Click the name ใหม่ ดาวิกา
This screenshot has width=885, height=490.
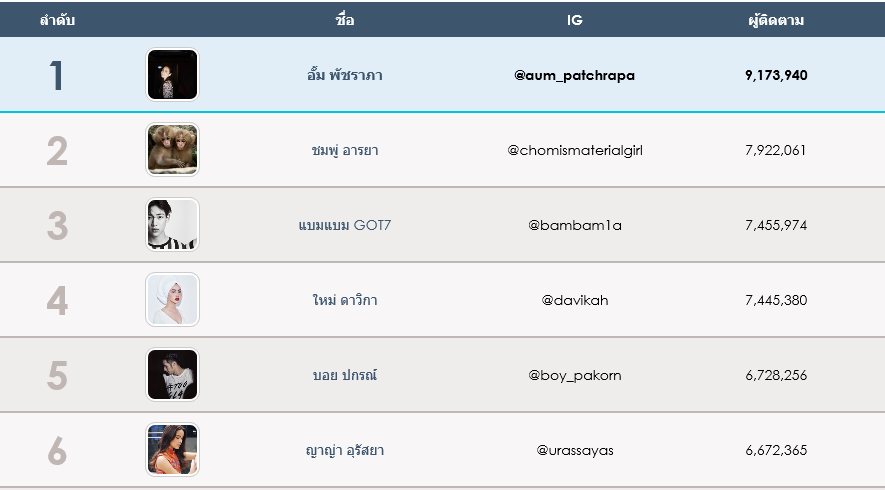(345, 300)
